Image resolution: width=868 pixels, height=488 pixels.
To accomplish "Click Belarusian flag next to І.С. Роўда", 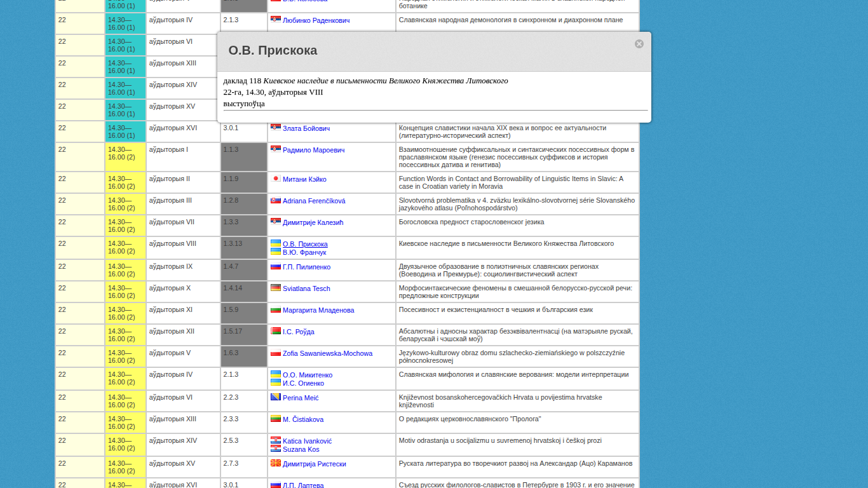I will [x=276, y=331].
